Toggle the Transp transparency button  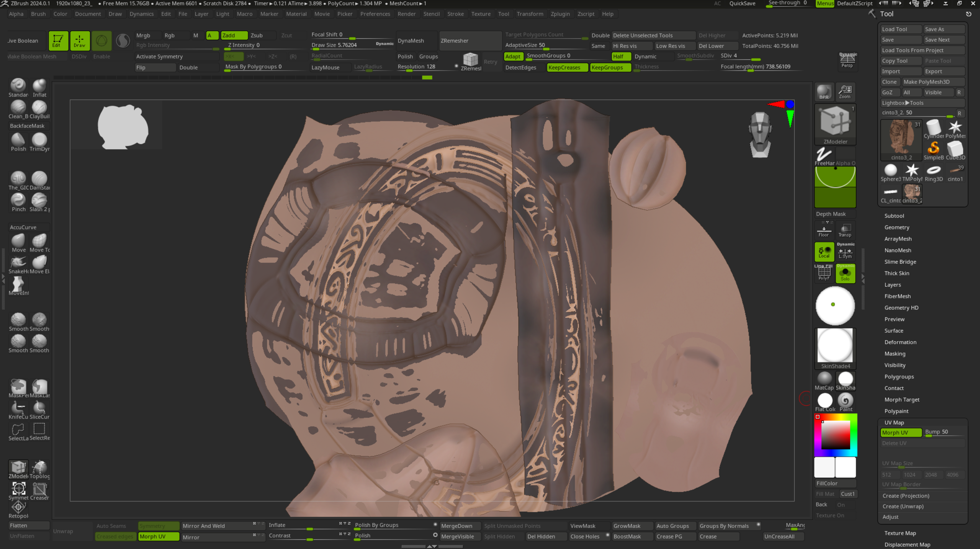coord(845,230)
